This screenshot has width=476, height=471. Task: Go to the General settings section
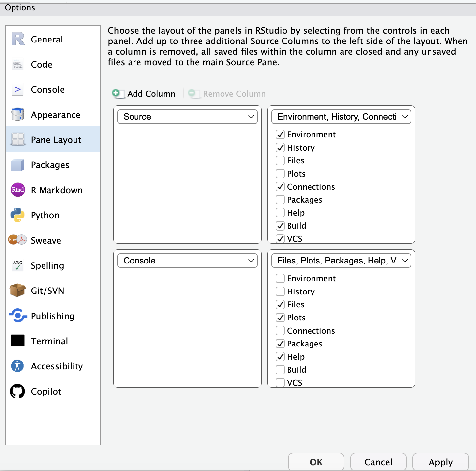pos(46,39)
